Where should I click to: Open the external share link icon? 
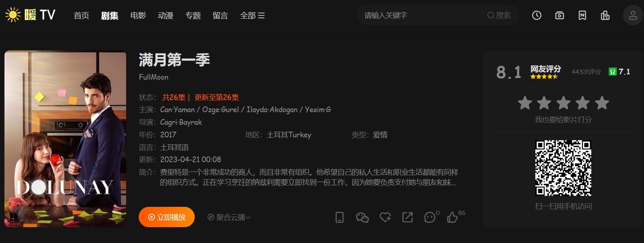(407, 217)
